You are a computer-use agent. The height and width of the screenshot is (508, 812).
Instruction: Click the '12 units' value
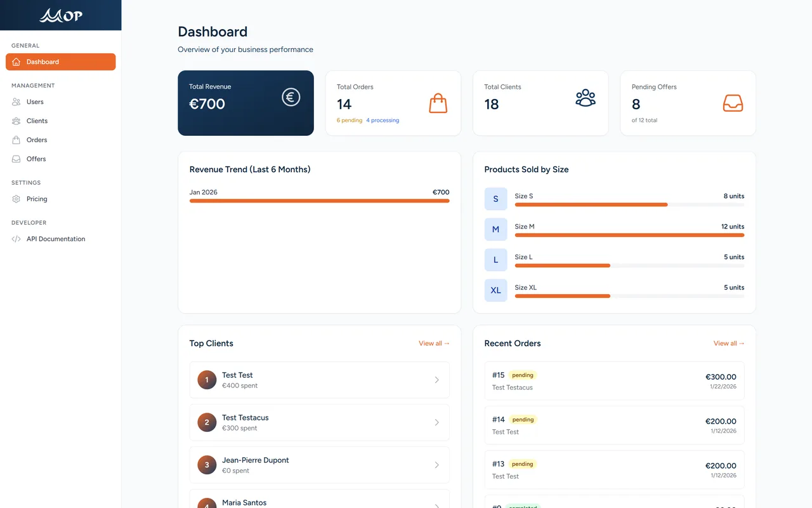(x=733, y=227)
